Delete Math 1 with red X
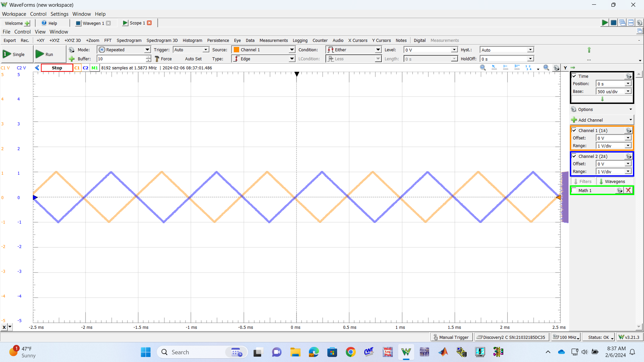This screenshot has width=644, height=362. [x=628, y=190]
